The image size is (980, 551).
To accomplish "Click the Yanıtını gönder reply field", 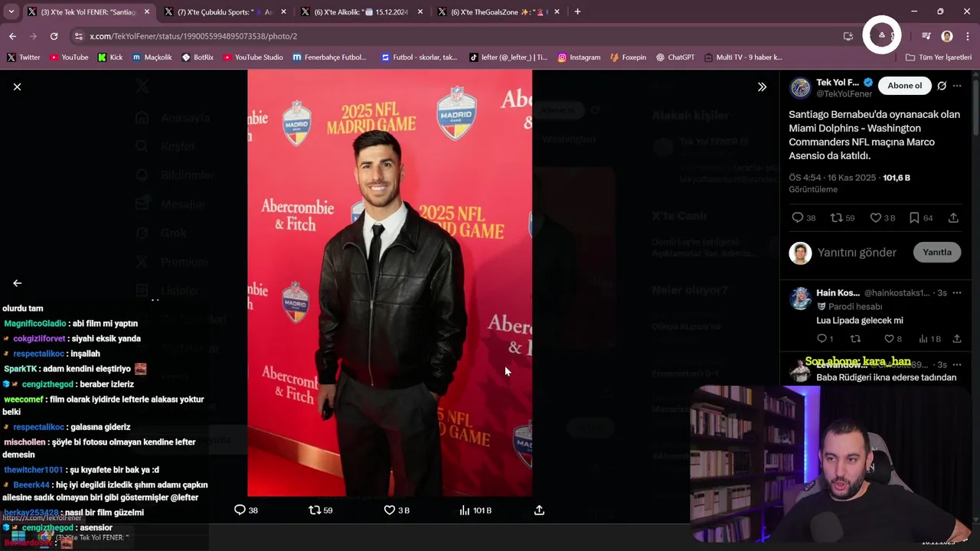I will pos(857,253).
